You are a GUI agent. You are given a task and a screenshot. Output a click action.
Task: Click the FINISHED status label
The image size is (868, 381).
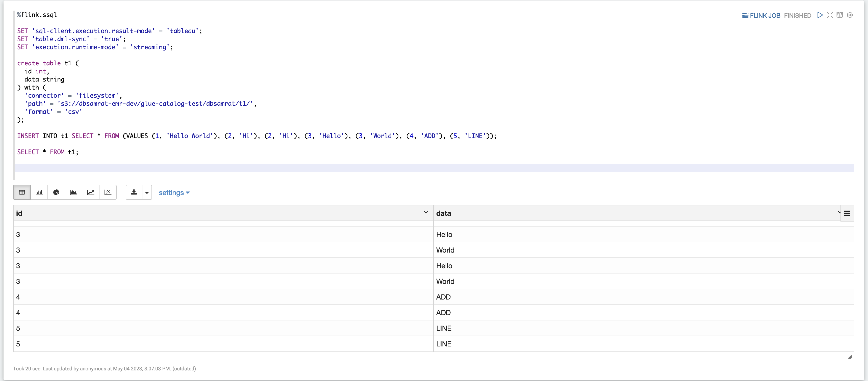pyautogui.click(x=797, y=15)
